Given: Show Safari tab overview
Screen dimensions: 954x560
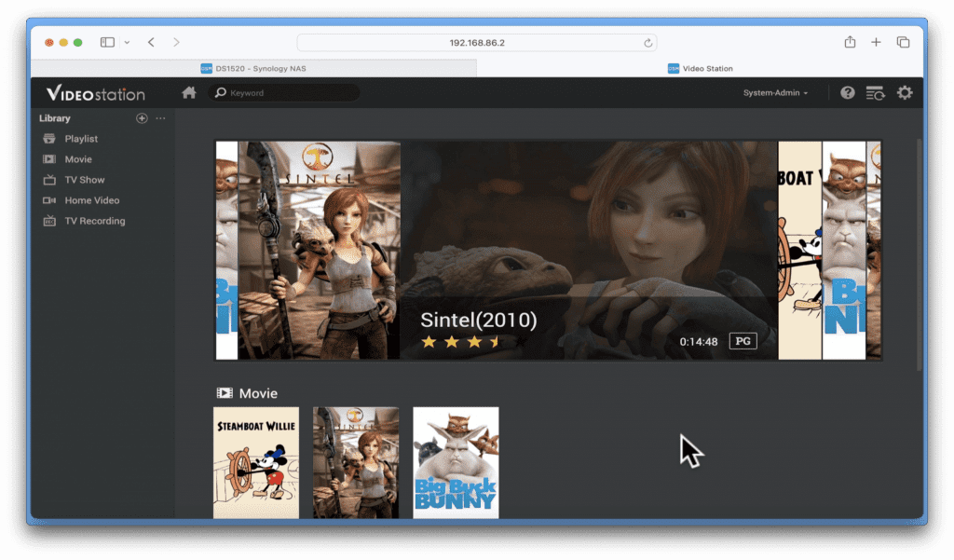Looking at the screenshot, I should pyautogui.click(x=903, y=42).
